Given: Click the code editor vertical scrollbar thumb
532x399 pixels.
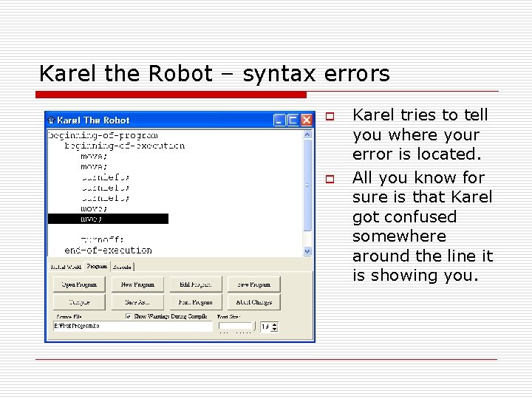Looking at the screenshot, I should 307,185.
